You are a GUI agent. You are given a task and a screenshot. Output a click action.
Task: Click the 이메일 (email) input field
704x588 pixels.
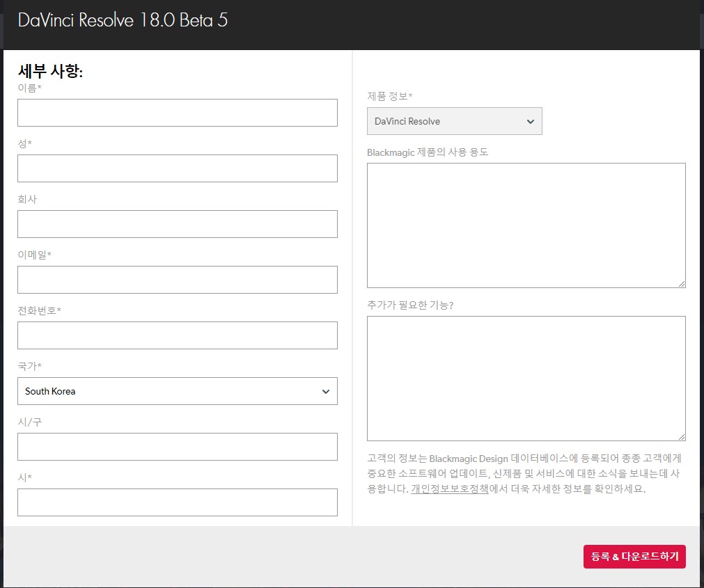[178, 280]
